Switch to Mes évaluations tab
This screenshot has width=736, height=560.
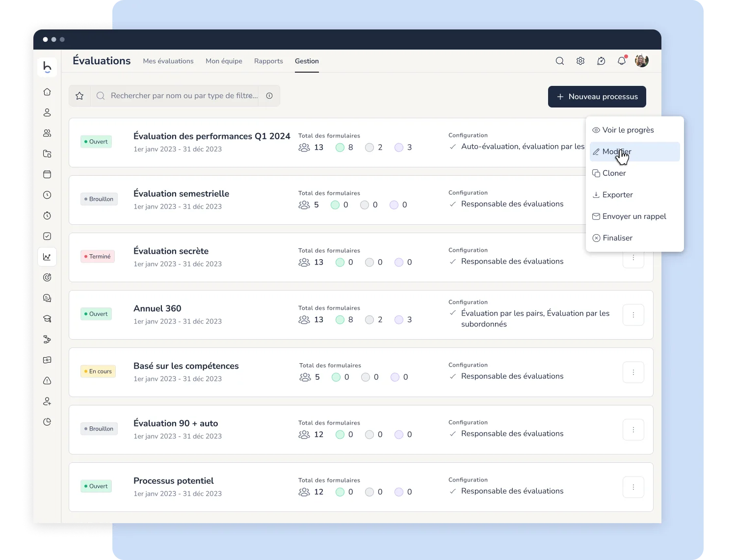point(168,61)
